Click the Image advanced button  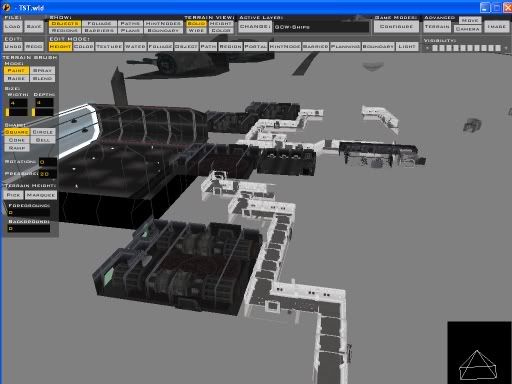[496, 27]
